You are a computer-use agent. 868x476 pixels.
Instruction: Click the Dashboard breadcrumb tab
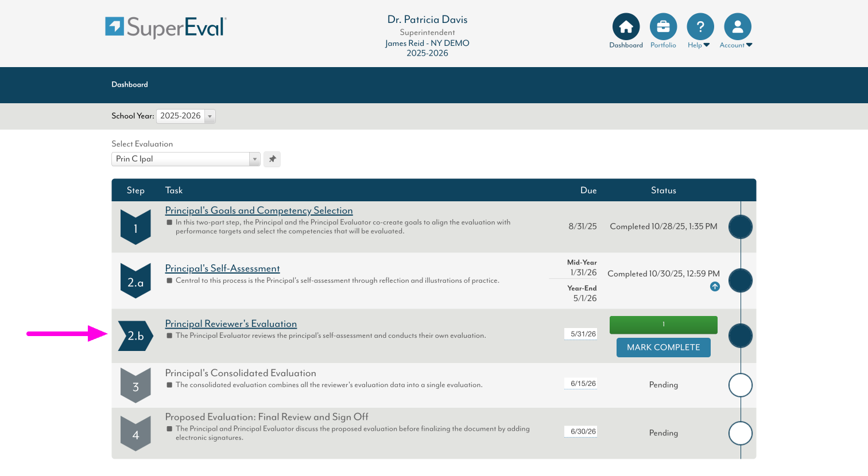[130, 84]
